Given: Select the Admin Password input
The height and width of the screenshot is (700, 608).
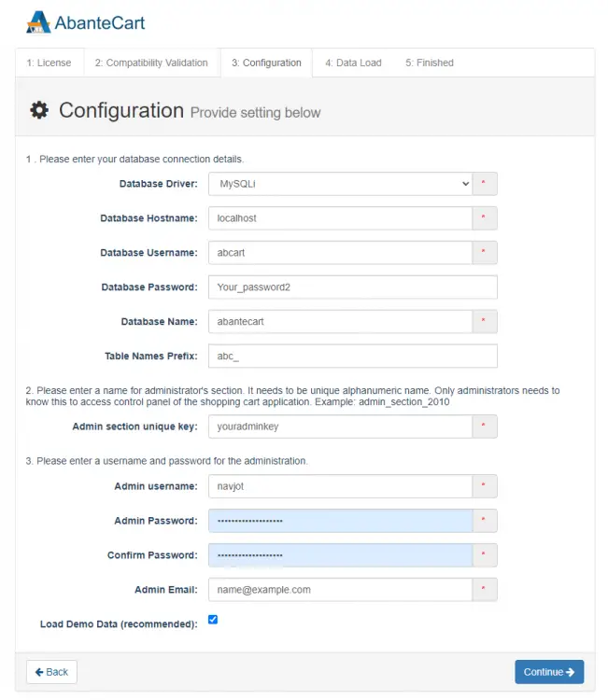Looking at the screenshot, I should [x=340, y=521].
